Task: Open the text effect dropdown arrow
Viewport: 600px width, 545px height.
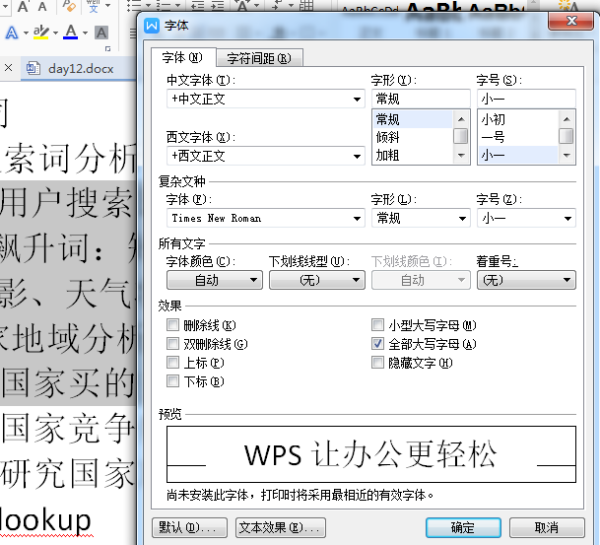Action: click(x=26, y=33)
